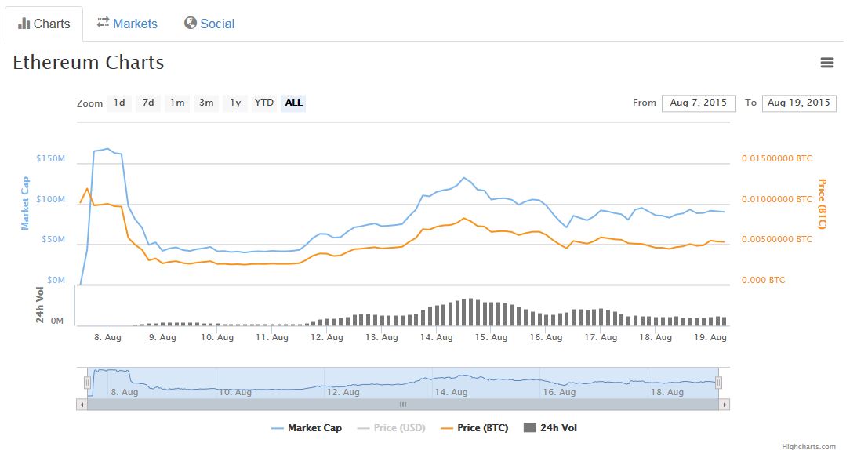The image size is (868, 450).
Task: Click the 19. Aug x-axis label
Action: pyautogui.click(x=710, y=337)
